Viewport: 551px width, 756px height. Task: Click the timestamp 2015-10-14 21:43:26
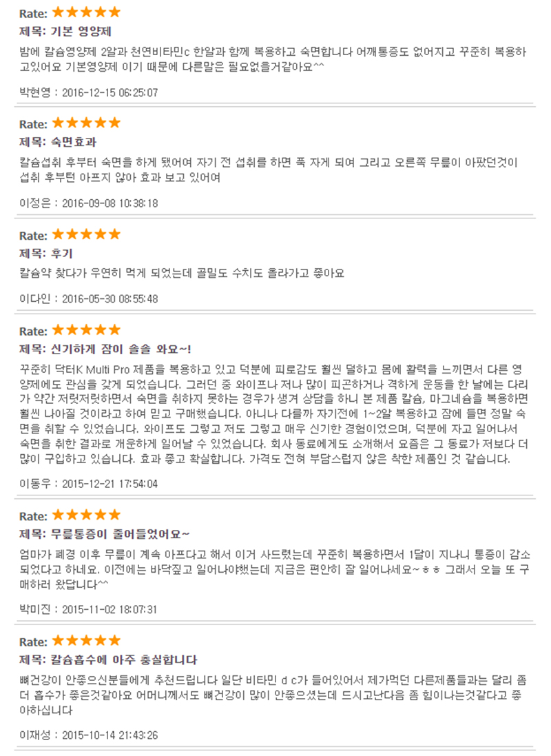tap(110, 735)
